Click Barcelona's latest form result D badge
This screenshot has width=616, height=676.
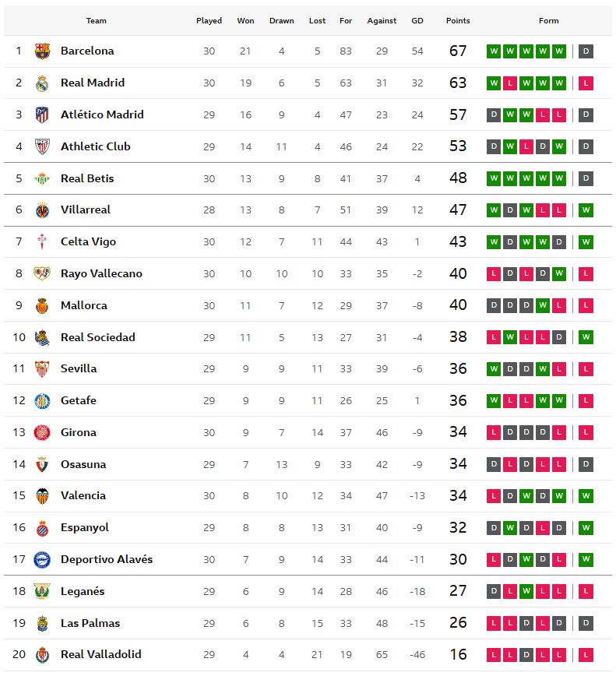click(x=586, y=51)
